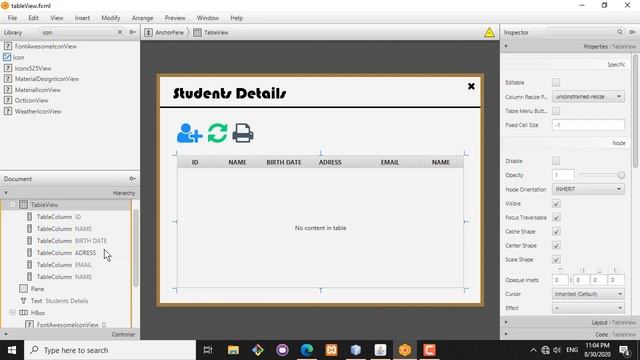Screen dimensions: 640x360
Task: Click the BIRTH DATE column header
Action: tap(284, 162)
